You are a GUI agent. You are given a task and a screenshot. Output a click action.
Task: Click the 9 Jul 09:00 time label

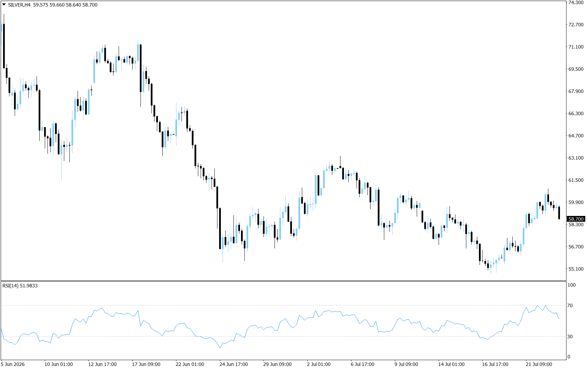tap(406, 364)
